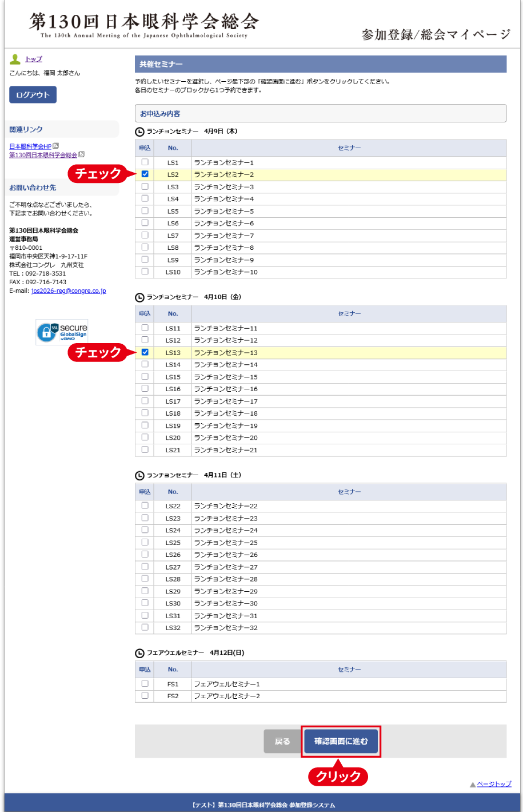This screenshot has height=812, width=523.
Task: Check the LS25 seminar checkbox
Action: click(x=145, y=542)
